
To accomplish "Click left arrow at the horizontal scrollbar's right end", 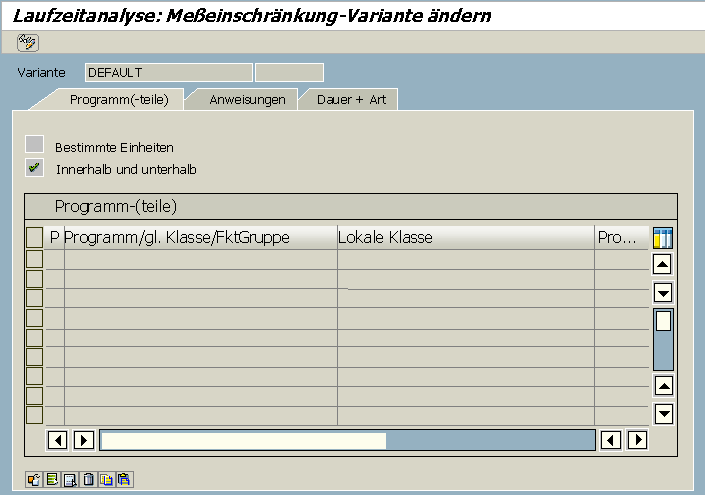I will 611,440.
